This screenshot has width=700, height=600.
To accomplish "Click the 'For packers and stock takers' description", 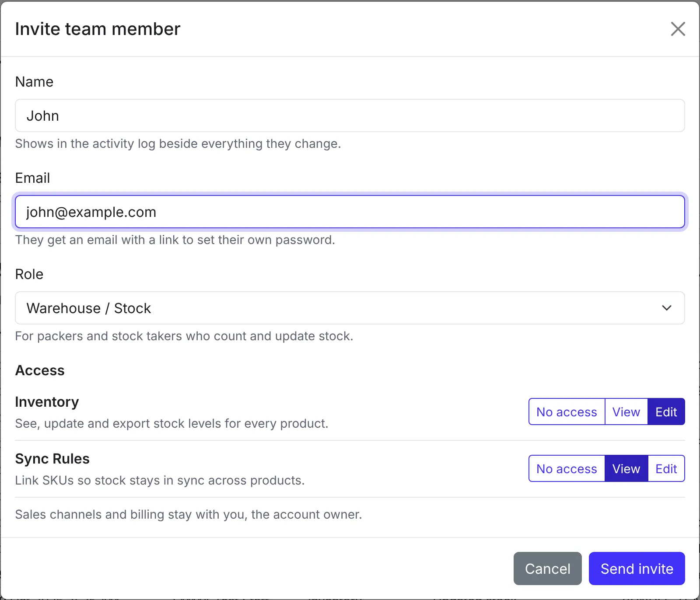I will [x=184, y=336].
